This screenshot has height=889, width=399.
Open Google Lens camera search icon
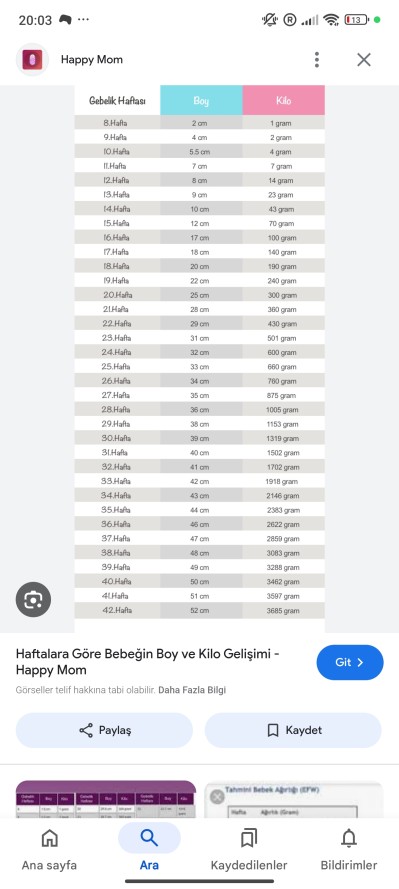33,599
